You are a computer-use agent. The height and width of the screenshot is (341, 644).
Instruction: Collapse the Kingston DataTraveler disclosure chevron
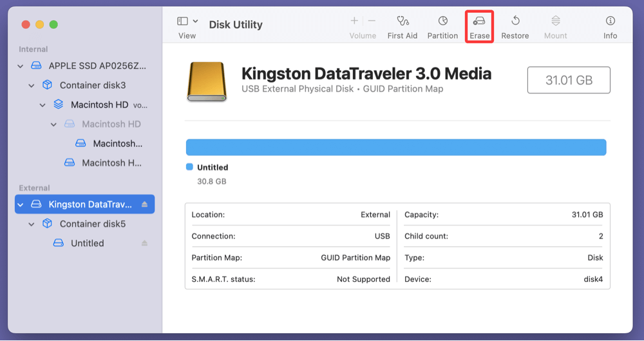tap(21, 204)
